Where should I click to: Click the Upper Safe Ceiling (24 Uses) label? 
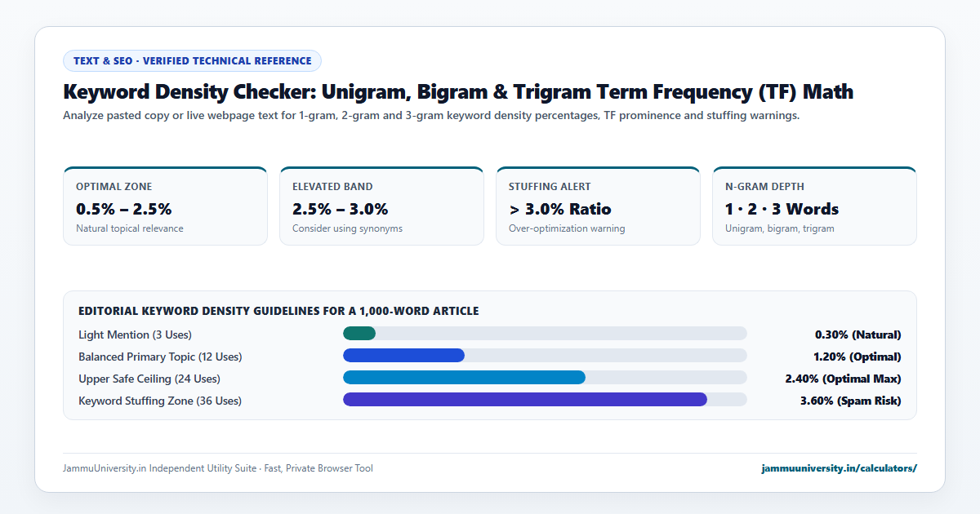(x=149, y=379)
